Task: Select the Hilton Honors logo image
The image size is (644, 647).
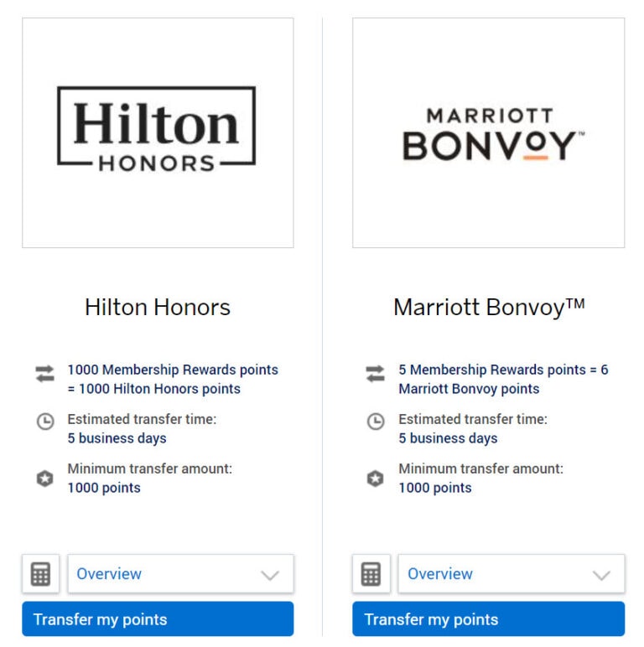Action: (158, 132)
